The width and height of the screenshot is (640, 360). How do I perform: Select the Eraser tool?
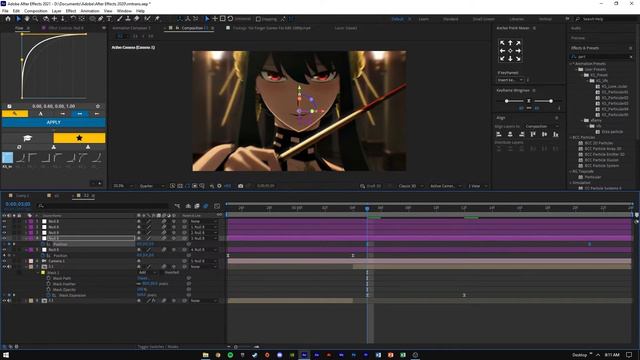(137, 19)
